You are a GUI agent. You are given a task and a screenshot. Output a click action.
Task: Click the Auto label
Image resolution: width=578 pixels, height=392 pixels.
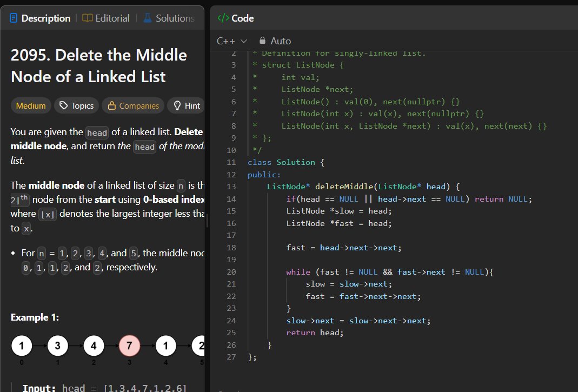click(281, 41)
